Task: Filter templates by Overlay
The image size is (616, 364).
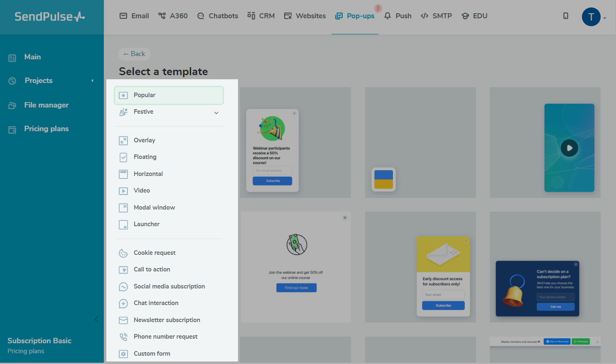Action: (x=144, y=140)
